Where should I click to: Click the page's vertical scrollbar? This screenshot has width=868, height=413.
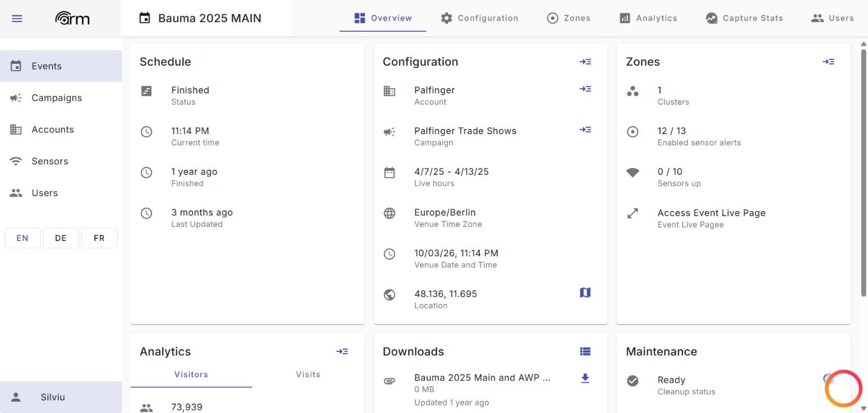[863, 173]
